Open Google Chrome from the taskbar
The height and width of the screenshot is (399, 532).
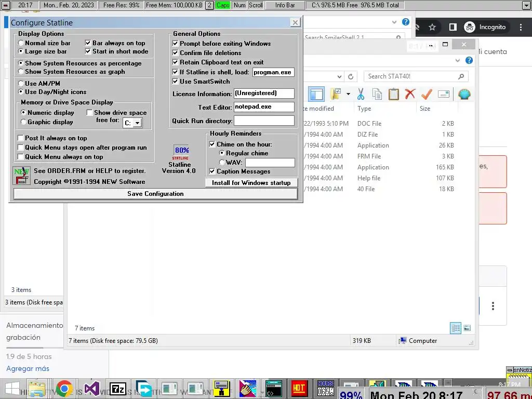[x=64, y=389]
